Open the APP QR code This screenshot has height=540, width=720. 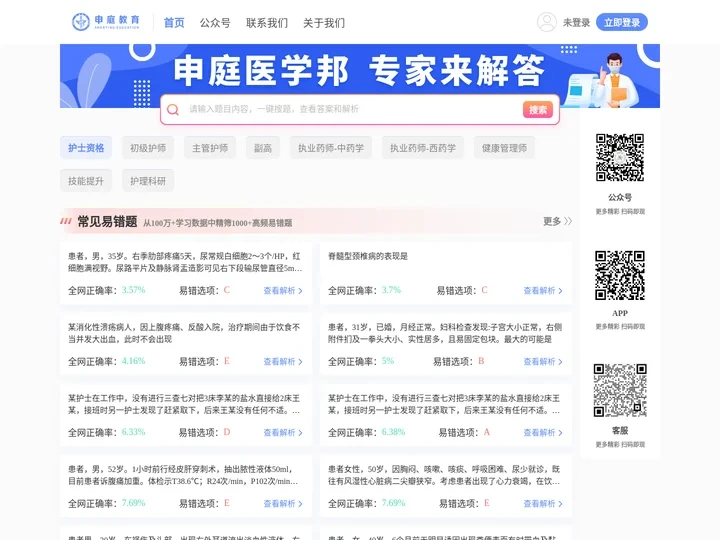click(620, 275)
